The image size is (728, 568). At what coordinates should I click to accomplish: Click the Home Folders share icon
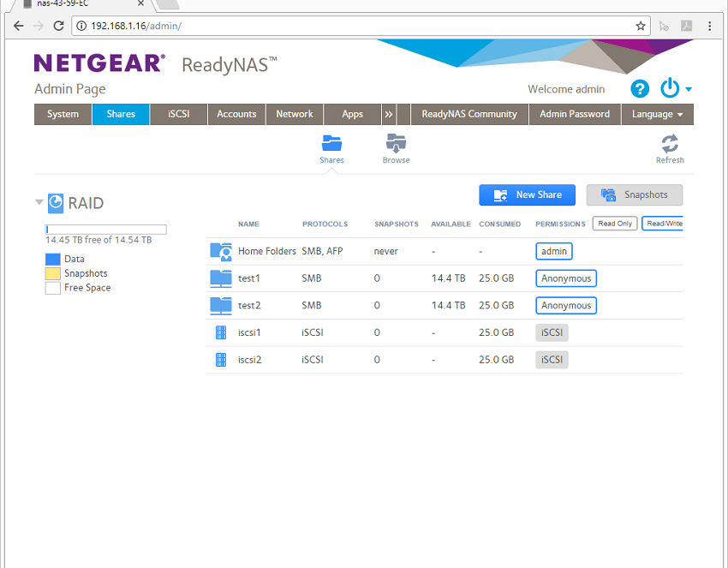click(x=221, y=251)
